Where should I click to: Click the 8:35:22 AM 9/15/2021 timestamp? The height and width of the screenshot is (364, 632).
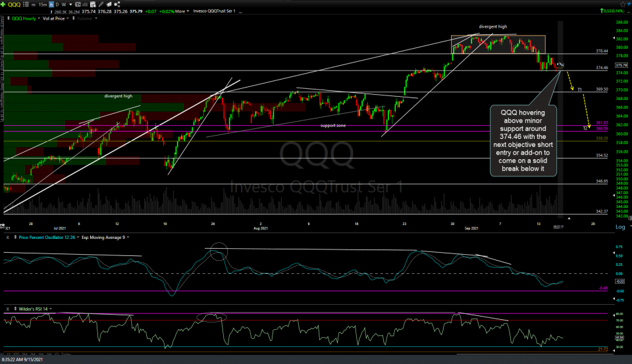(22, 359)
